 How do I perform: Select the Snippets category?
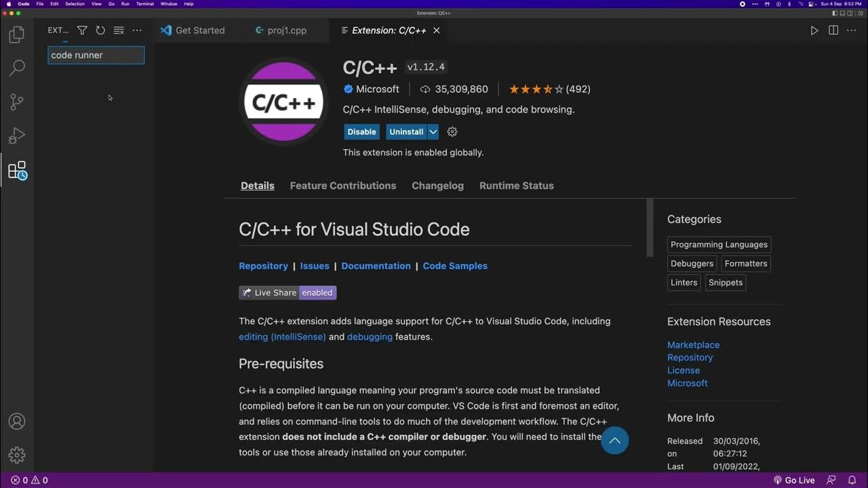[x=726, y=283]
